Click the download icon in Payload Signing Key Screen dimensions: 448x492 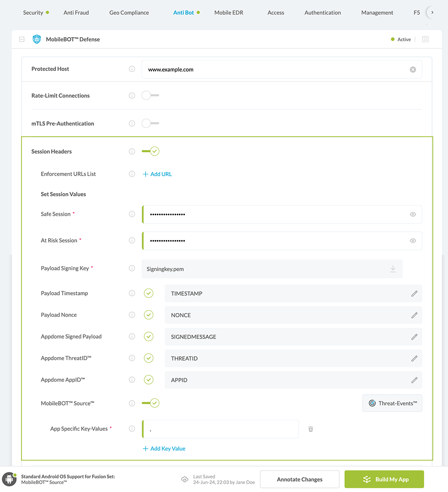[x=393, y=269]
